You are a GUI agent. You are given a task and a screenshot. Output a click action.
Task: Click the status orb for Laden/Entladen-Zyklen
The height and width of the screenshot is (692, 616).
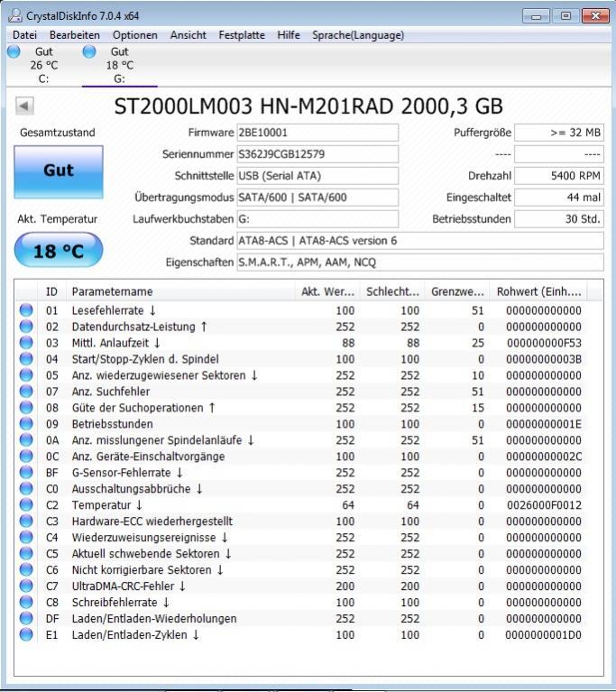26,634
